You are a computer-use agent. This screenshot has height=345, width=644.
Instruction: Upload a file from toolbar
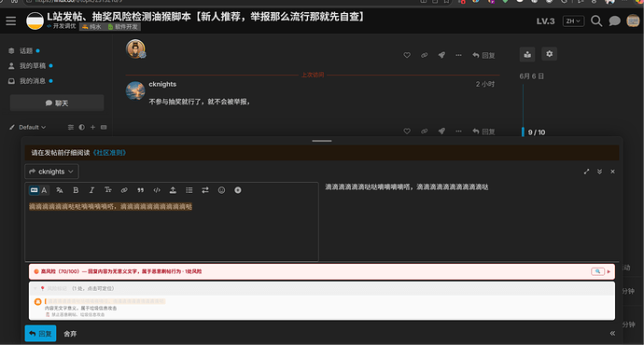click(173, 190)
